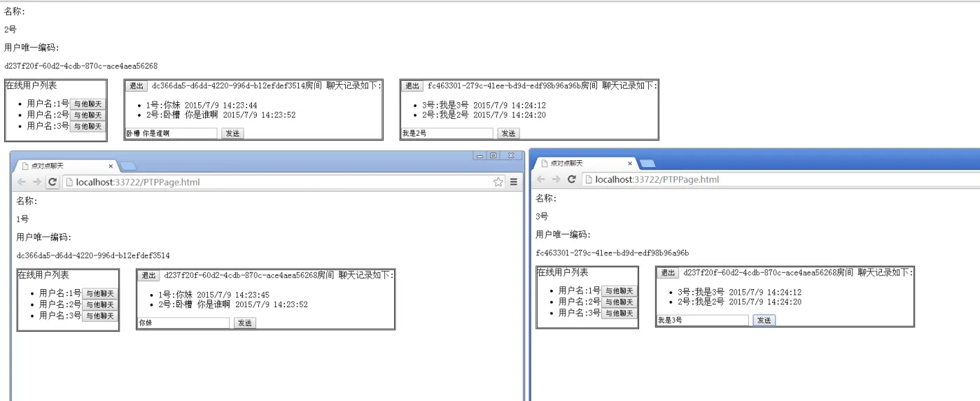Image resolution: width=980 pixels, height=401 pixels.
Task: Send the message 卧槽 你是谁啊 in the top page
Action: pyautogui.click(x=232, y=133)
